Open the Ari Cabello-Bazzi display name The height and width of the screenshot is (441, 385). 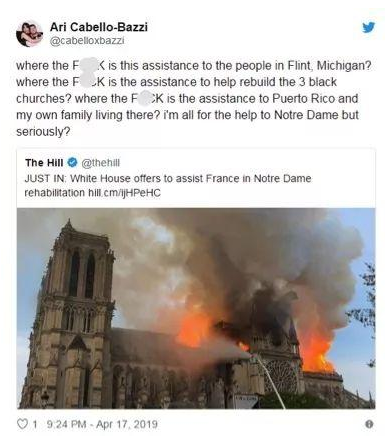99,27
